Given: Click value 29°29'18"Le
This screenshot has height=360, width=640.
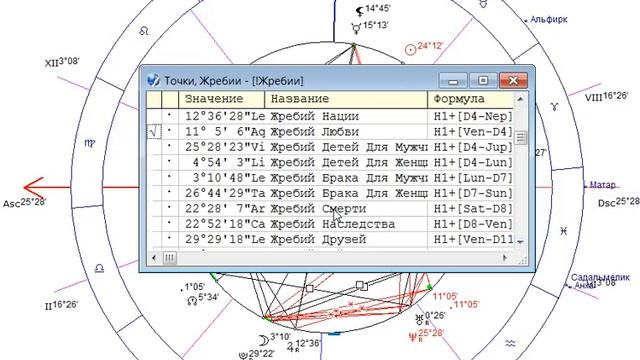Looking at the screenshot, I should 225,239.
